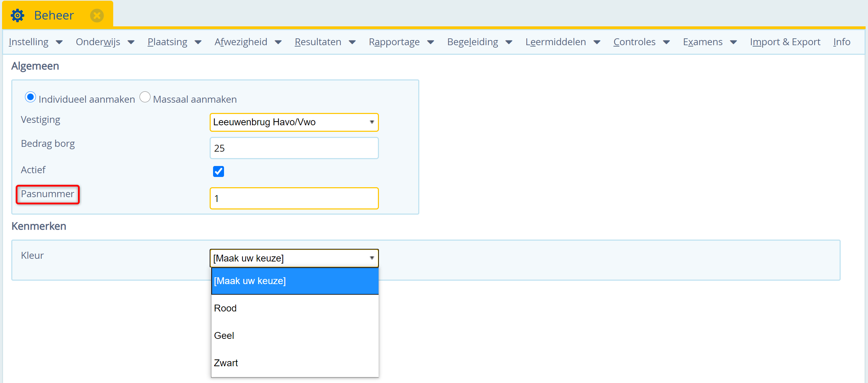Open the Examens menu
The height and width of the screenshot is (383, 868).
703,42
